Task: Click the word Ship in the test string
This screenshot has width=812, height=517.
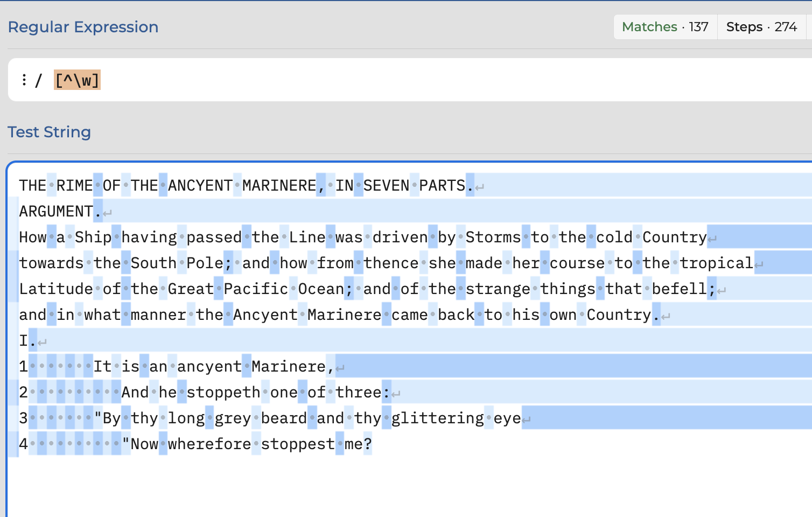Action: click(x=93, y=237)
